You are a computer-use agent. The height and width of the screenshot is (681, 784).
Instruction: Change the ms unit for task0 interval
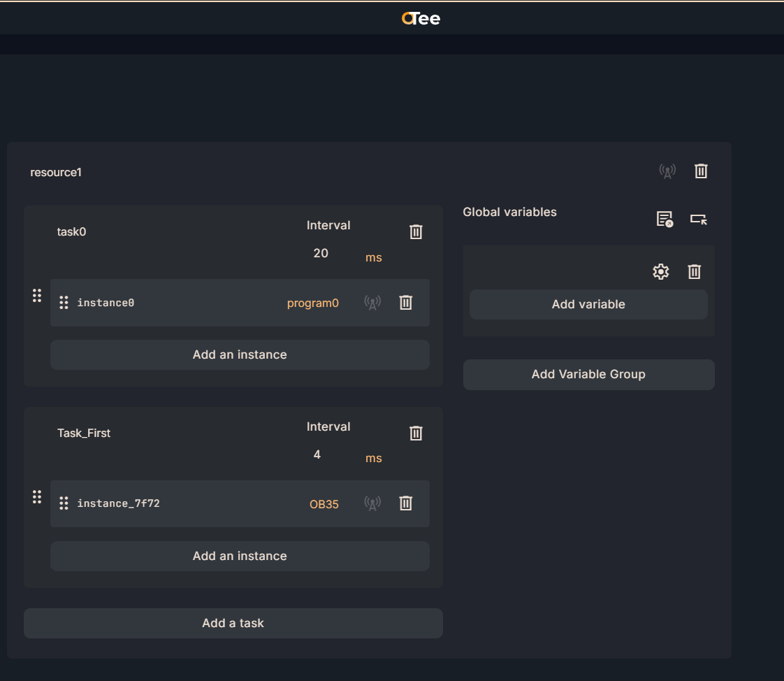(373, 258)
